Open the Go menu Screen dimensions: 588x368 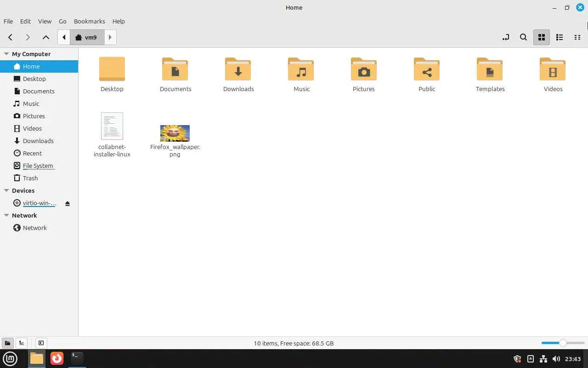pyautogui.click(x=62, y=21)
